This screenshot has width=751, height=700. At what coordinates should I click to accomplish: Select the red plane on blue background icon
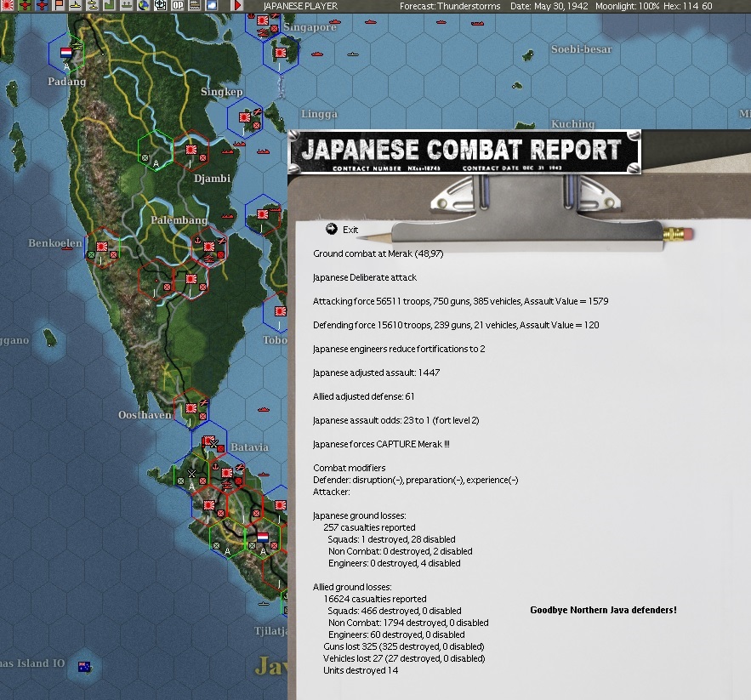coord(42,5)
